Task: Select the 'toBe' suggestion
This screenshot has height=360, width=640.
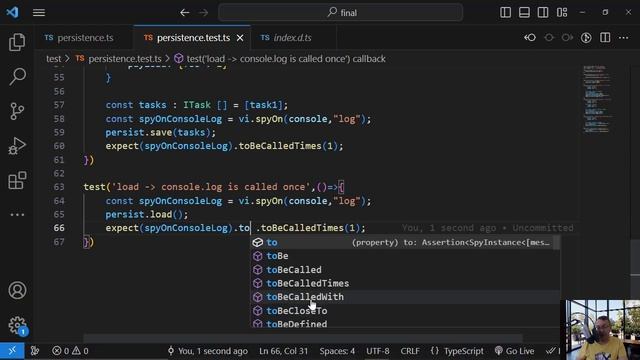Action: (x=405, y=256)
